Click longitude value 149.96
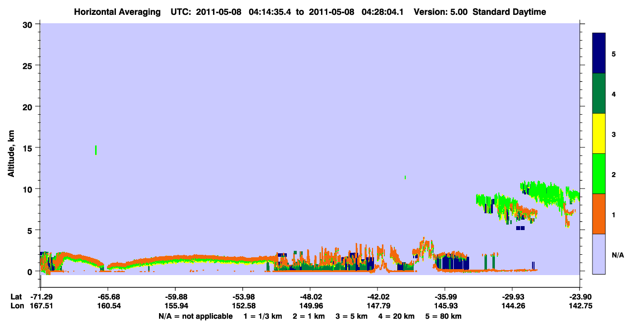The image size is (644, 330). click(310, 306)
